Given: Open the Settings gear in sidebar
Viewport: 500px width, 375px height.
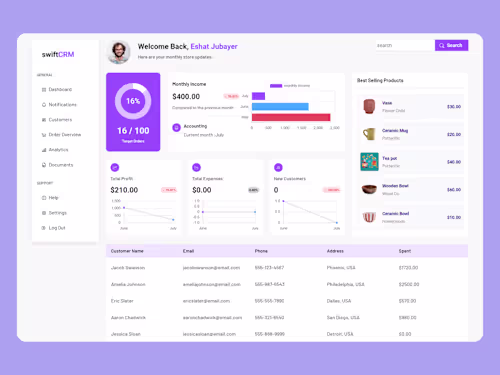Looking at the screenshot, I should (x=44, y=213).
